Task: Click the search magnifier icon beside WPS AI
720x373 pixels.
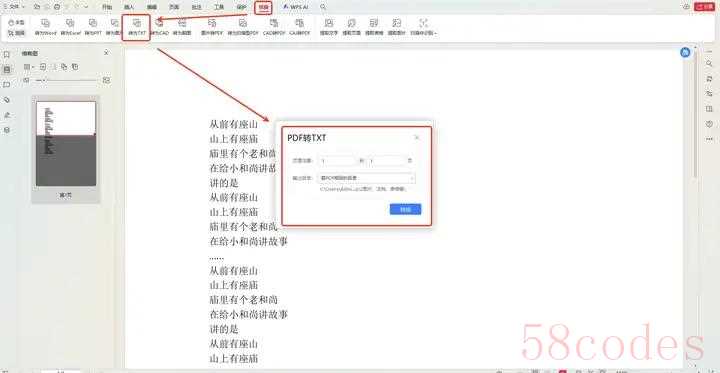Action: (323, 7)
